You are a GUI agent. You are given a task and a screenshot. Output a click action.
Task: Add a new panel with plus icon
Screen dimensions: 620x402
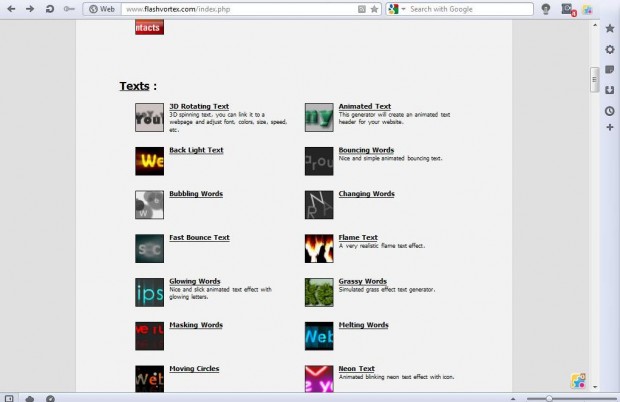pos(610,127)
